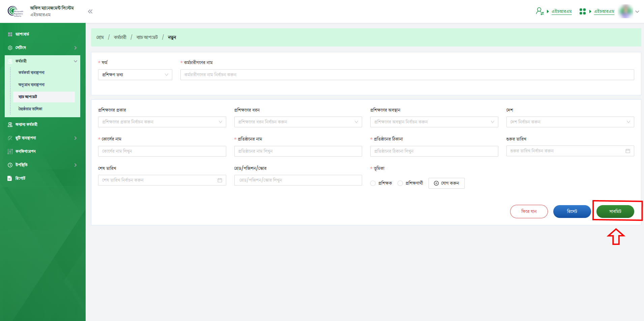Click the অন্যান্য কর্মচারী users icon
The height and width of the screenshot is (321, 644).
click(x=10, y=125)
